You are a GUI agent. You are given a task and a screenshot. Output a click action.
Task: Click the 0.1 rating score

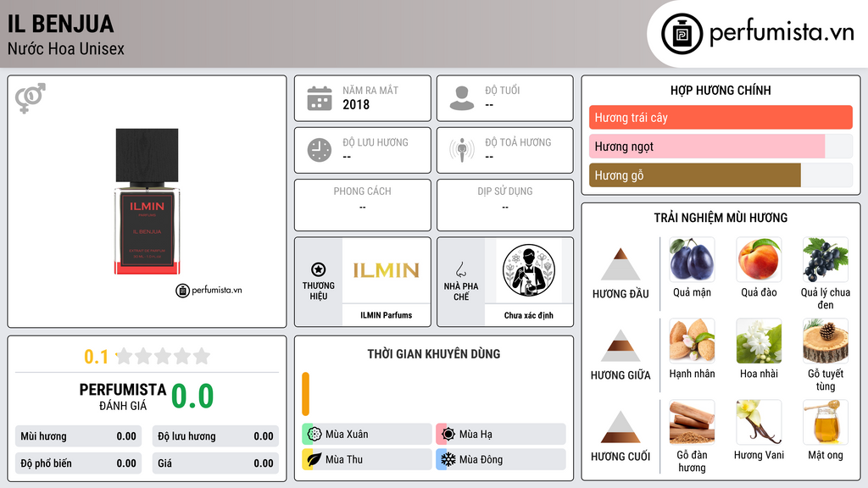(x=97, y=357)
